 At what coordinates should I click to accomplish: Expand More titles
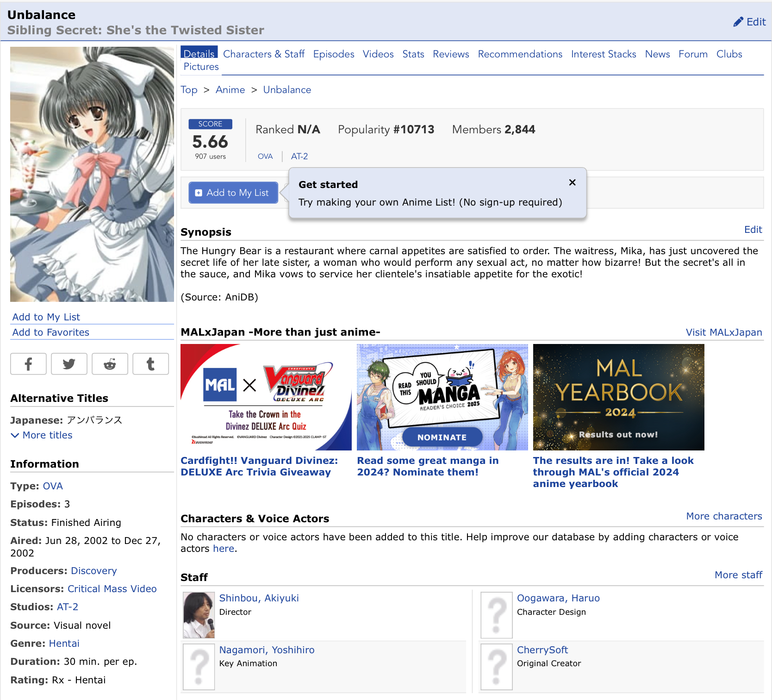point(42,435)
